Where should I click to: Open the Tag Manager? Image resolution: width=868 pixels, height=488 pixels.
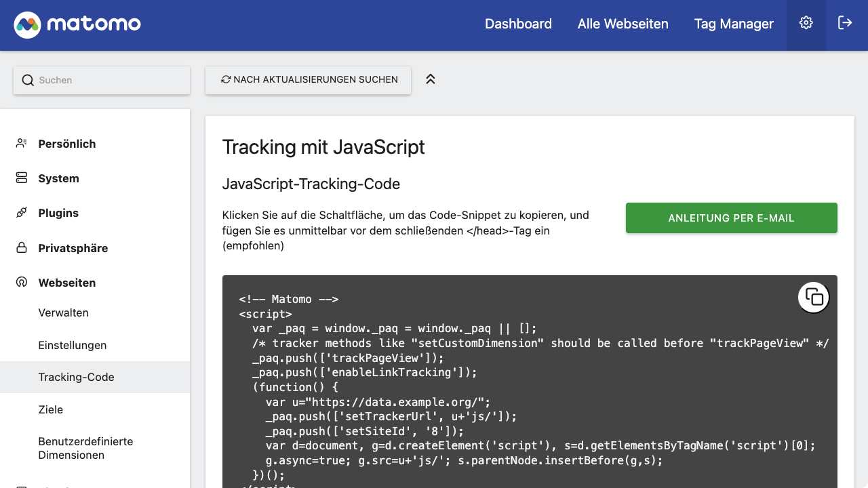tap(734, 24)
